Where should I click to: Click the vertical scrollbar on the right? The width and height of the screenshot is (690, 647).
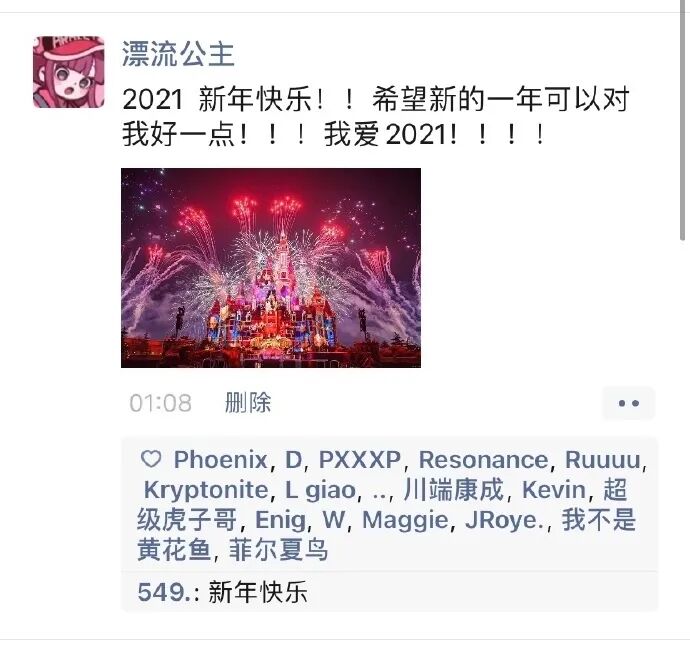[683, 120]
